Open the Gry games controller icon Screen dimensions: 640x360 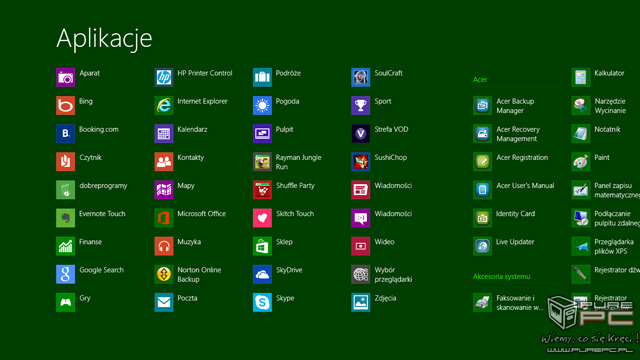[65, 302]
